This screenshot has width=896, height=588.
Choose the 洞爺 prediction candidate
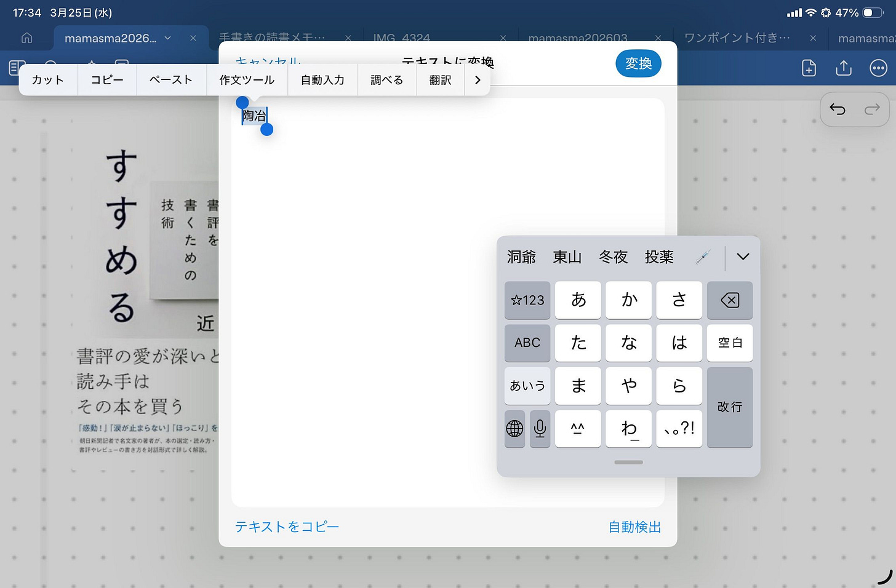(x=521, y=257)
